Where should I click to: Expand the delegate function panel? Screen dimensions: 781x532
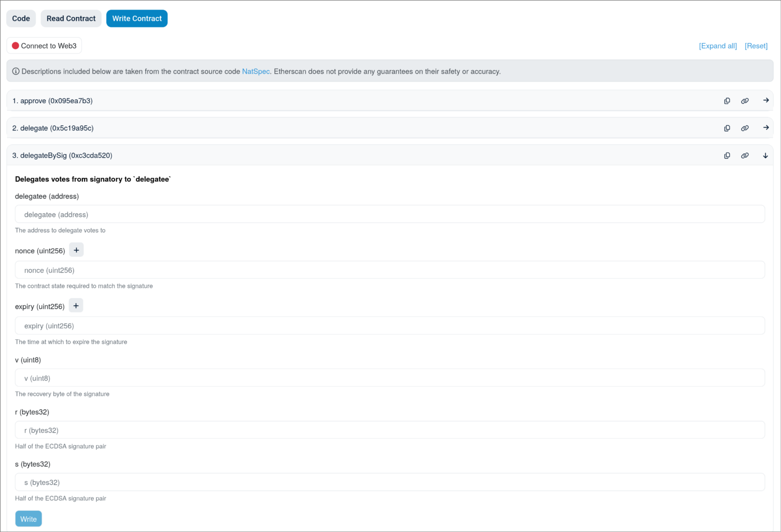(766, 128)
